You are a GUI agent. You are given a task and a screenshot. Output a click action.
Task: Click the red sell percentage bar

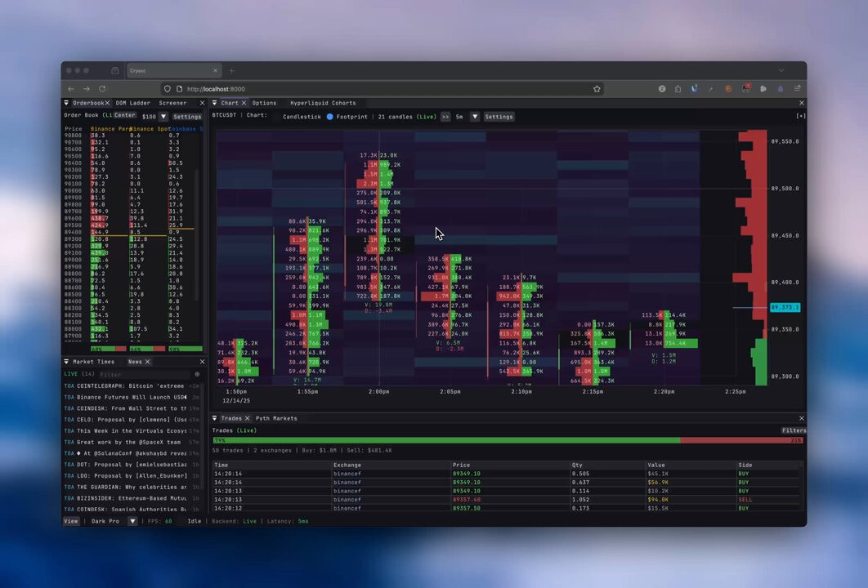tap(741, 440)
